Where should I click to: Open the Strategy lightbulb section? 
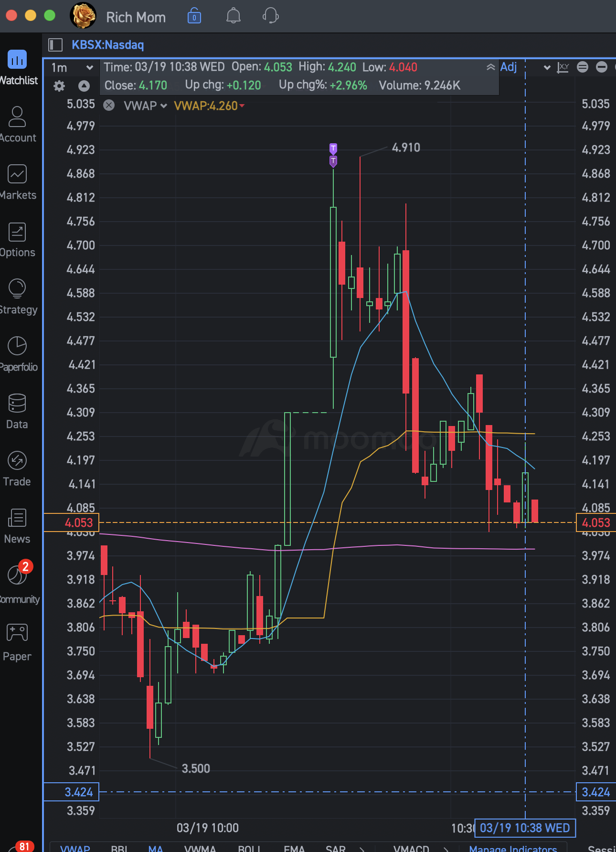coord(18,297)
